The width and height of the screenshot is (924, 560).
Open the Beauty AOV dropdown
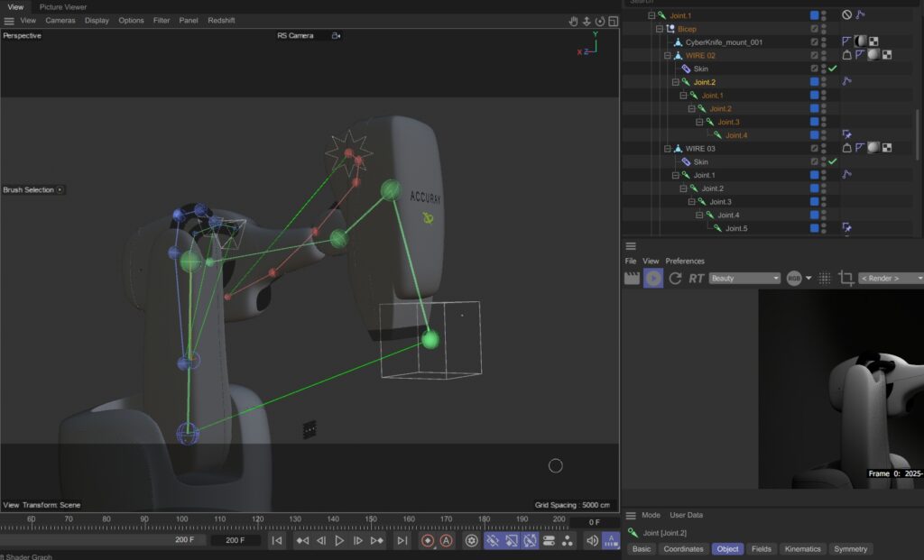point(744,279)
